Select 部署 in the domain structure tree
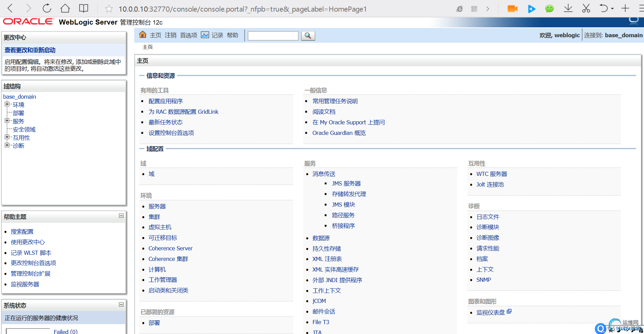 (18, 113)
